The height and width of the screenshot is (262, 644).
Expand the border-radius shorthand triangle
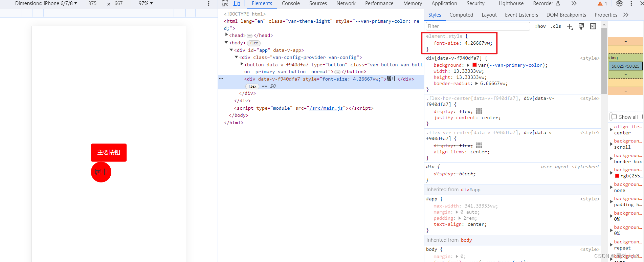coord(476,83)
